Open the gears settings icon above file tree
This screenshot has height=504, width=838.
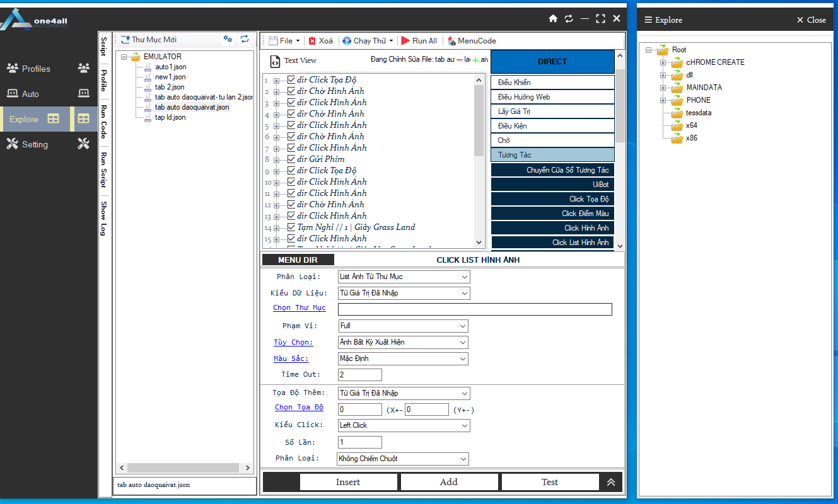point(228,39)
